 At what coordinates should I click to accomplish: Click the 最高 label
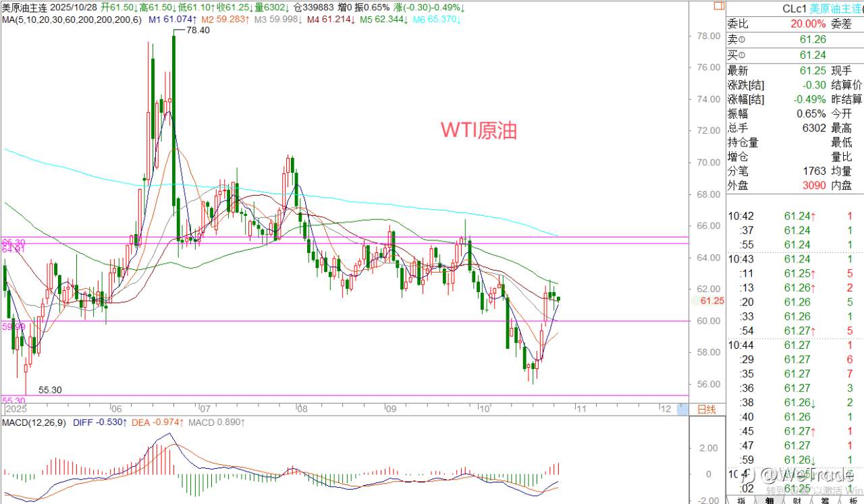(842, 128)
